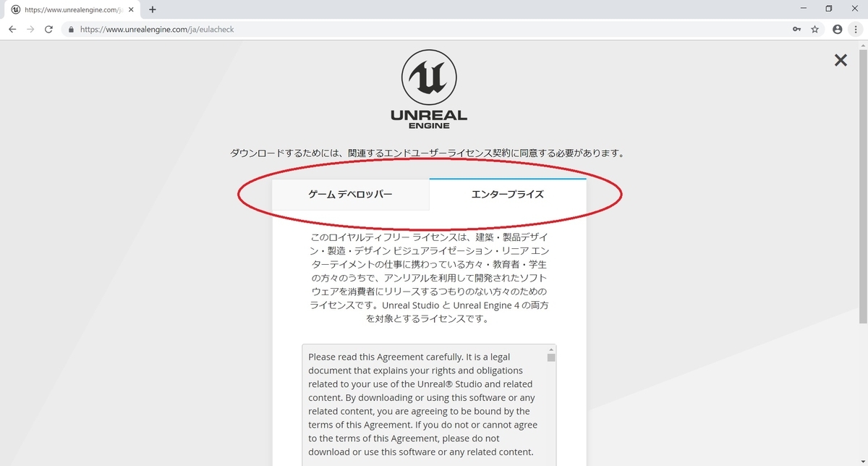This screenshot has height=466, width=868.
Task: Open the Chrome three-dot menu
Action: (856, 30)
